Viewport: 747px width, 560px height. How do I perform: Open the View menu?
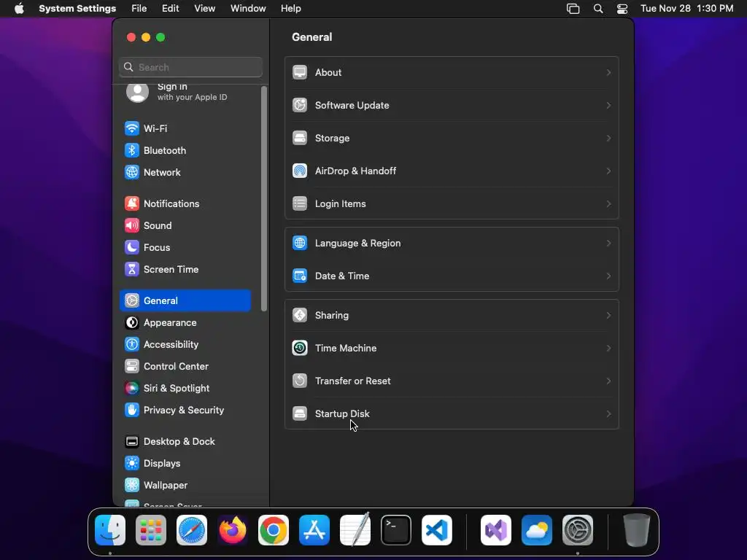pyautogui.click(x=204, y=9)
